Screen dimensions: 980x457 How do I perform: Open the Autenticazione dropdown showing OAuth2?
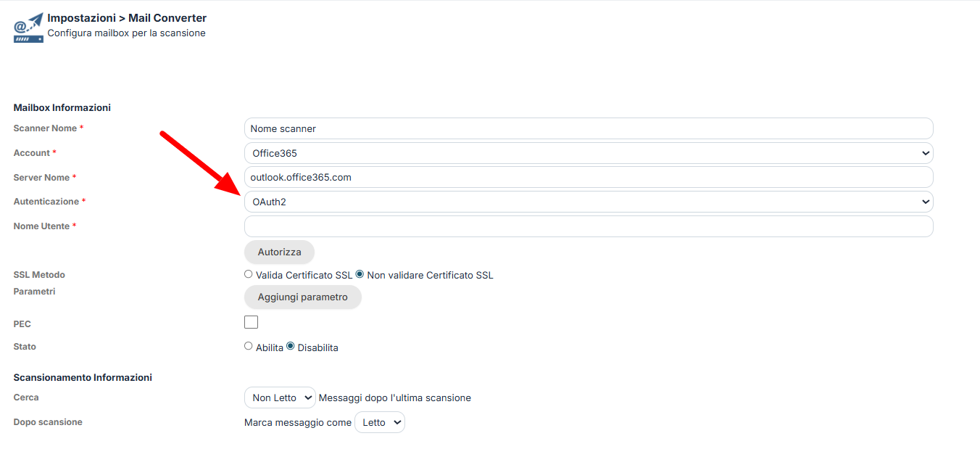589,202
